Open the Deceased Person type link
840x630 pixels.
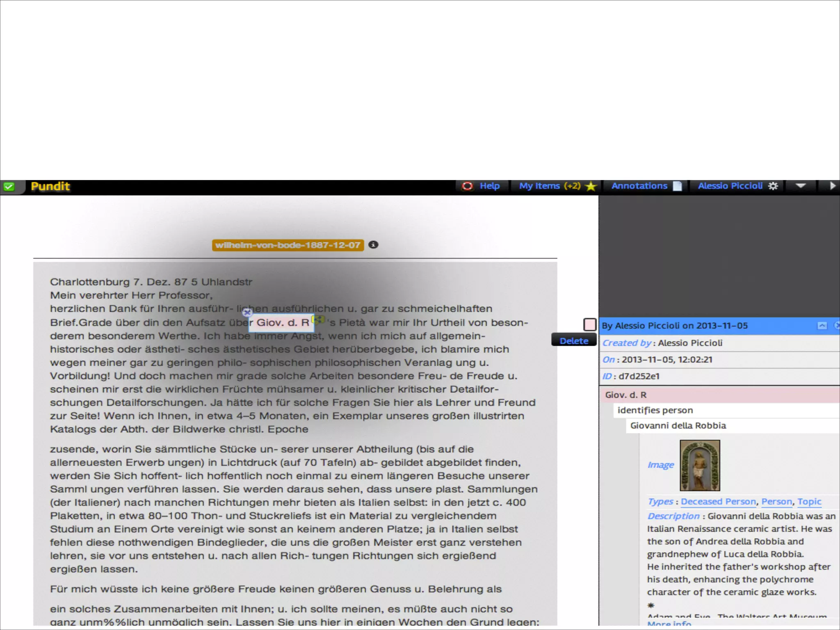point(718,502)
